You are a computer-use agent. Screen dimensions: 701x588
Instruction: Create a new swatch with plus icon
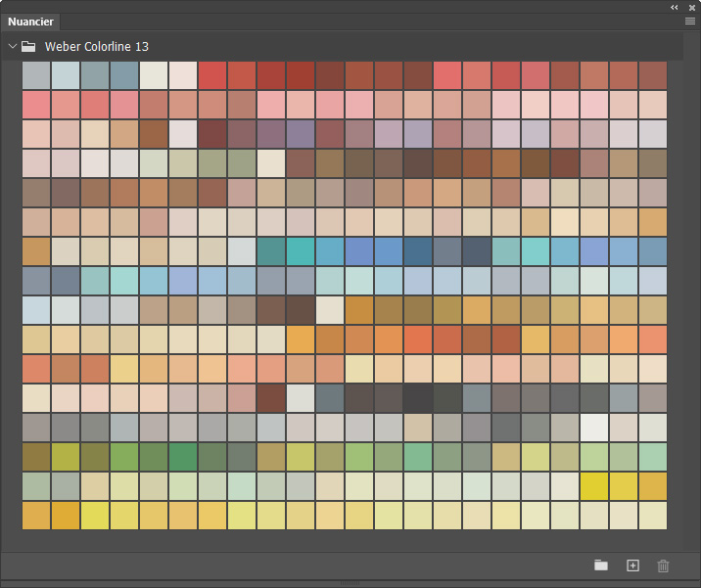click(x=632, y=565)
